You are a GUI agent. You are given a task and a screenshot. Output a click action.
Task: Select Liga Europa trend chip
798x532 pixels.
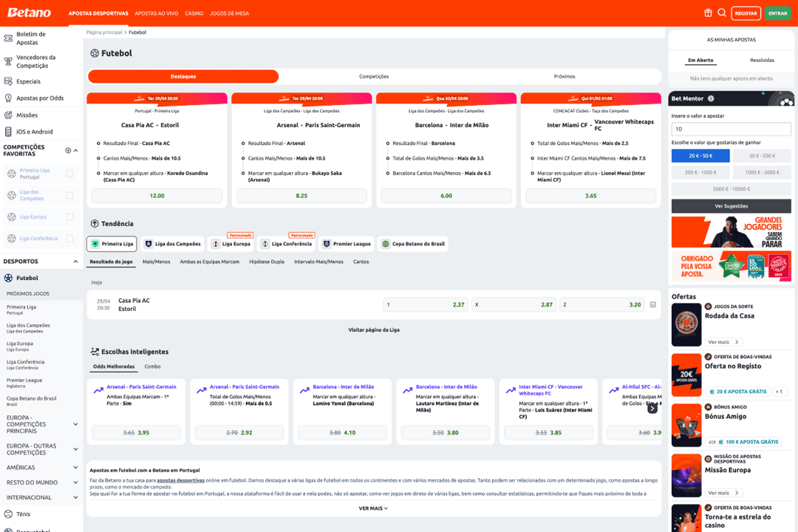[x=231, y=244]
